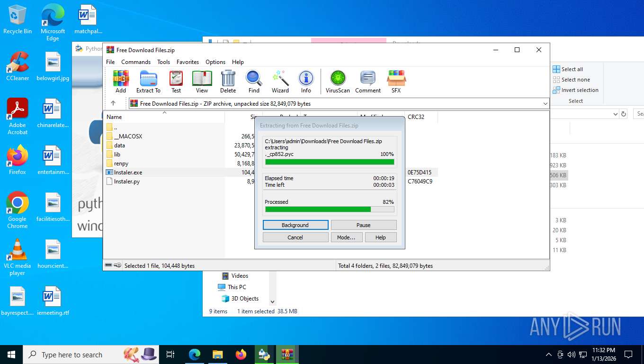The image size is (644, 364).
Task: Open the View toolbar icon
Action: click(x=202, y=82)
